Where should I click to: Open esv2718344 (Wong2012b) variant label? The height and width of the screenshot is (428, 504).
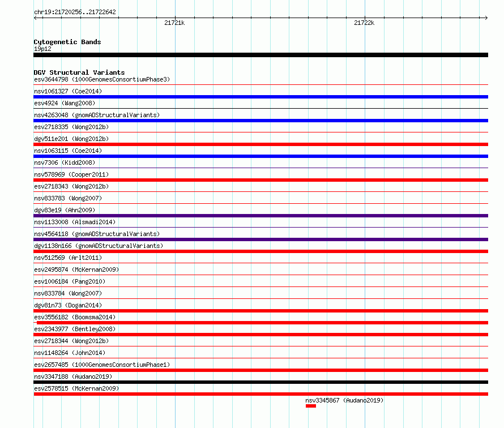pyautogui.click(x=71, y=341)
